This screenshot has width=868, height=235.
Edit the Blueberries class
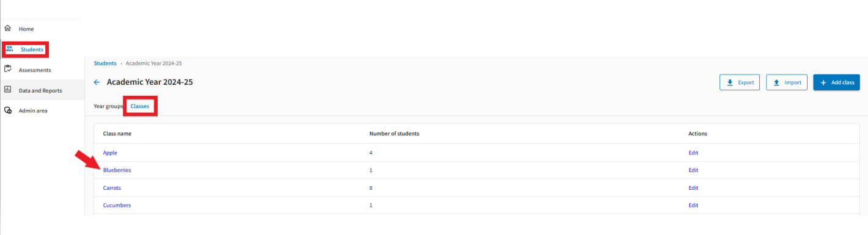coord(693,170)
